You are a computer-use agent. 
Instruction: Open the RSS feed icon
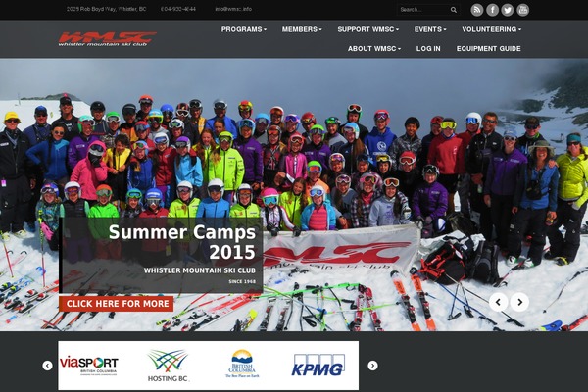[x=476, y=10]
